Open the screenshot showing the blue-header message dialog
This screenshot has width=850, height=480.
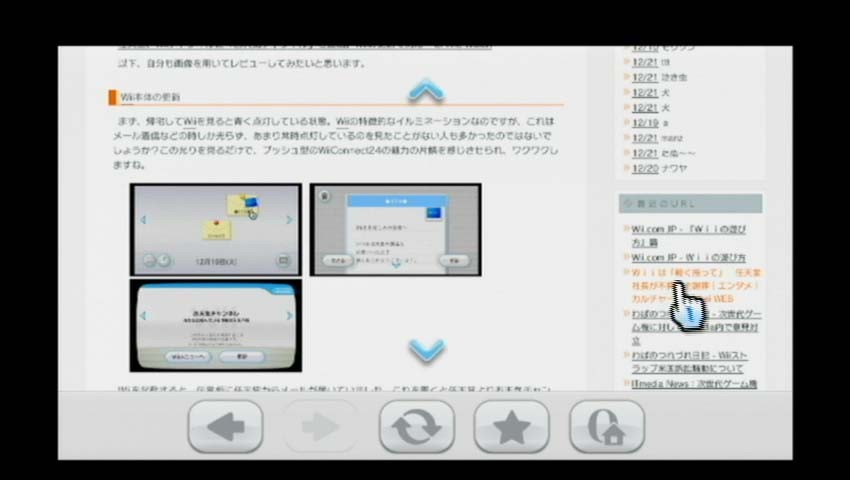[395, 229]
